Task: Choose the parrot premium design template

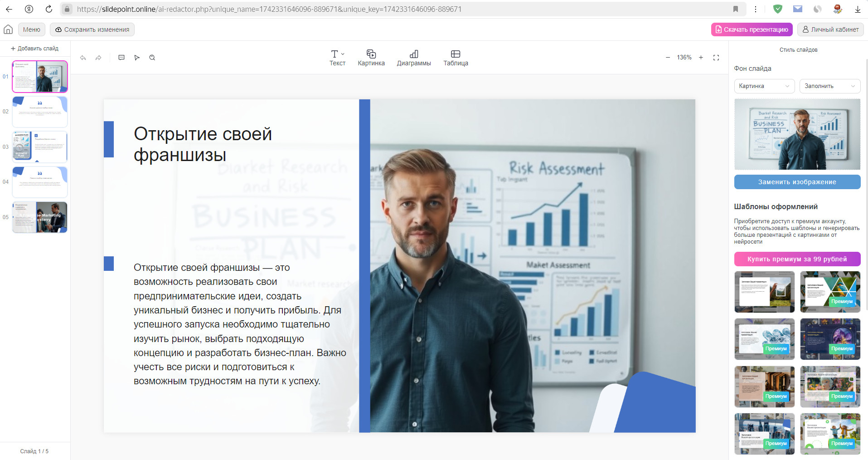Action: pos(830,292)
